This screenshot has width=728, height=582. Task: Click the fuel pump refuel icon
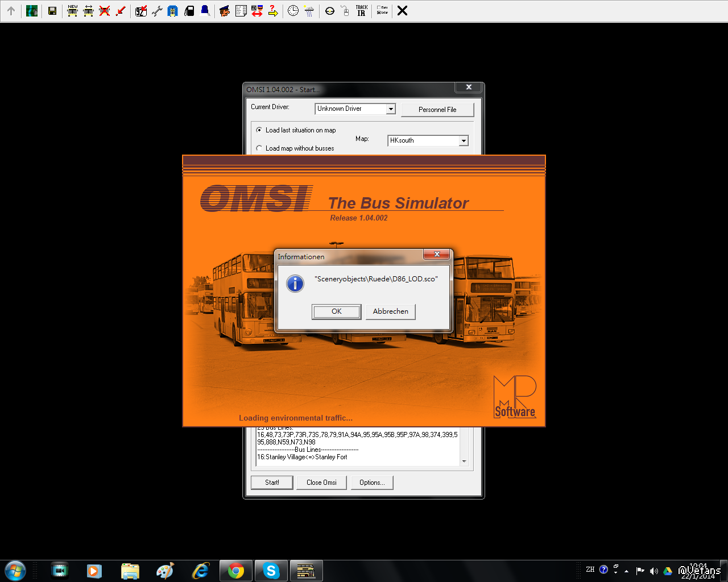click(189, 11)
